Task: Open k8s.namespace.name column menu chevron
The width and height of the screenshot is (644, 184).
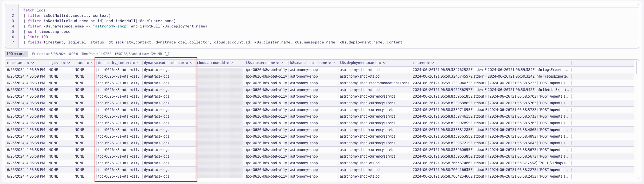Action: [334, 63]
